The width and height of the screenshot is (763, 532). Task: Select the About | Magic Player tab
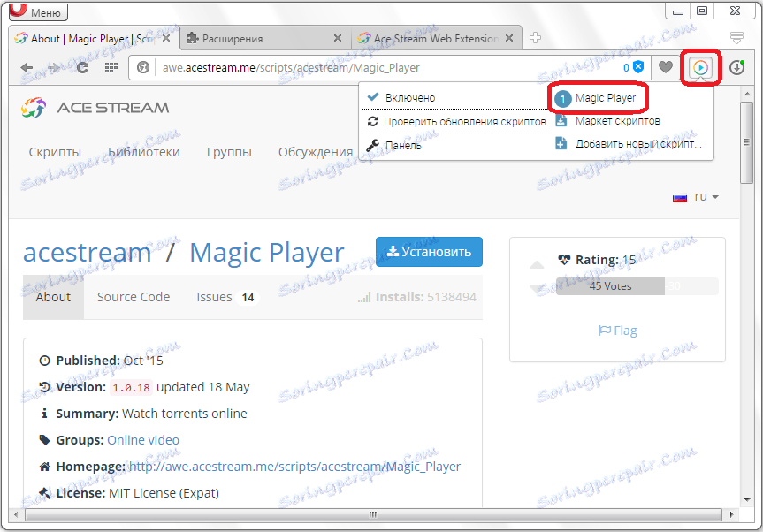coord(95,38)
